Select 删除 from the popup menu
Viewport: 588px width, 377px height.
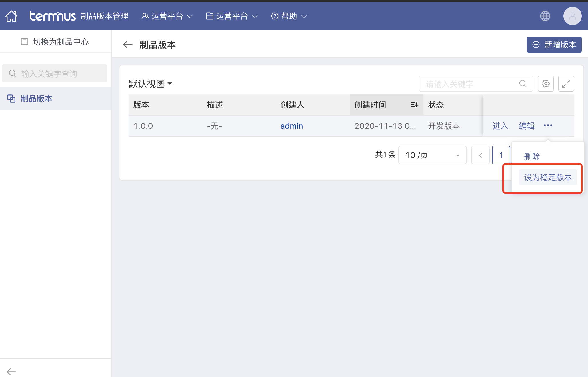tap(532, 156)
